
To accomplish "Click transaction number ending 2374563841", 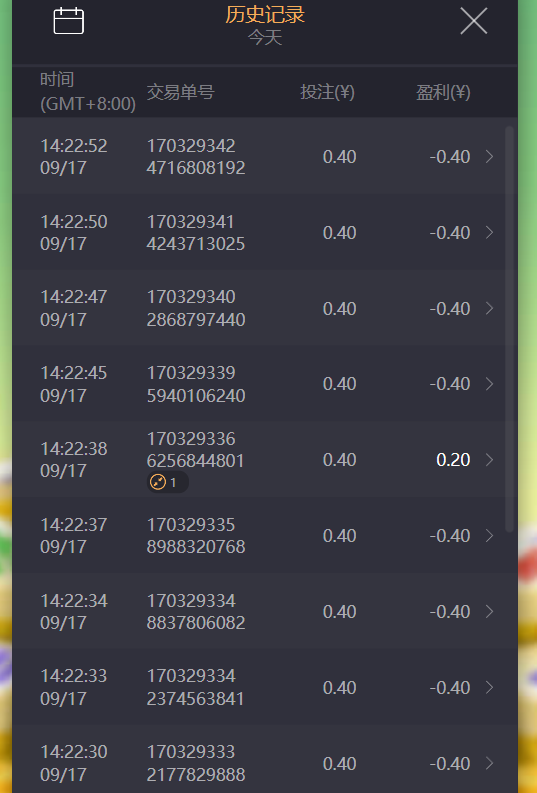I will pyautogui.click(x=196, y=687).
